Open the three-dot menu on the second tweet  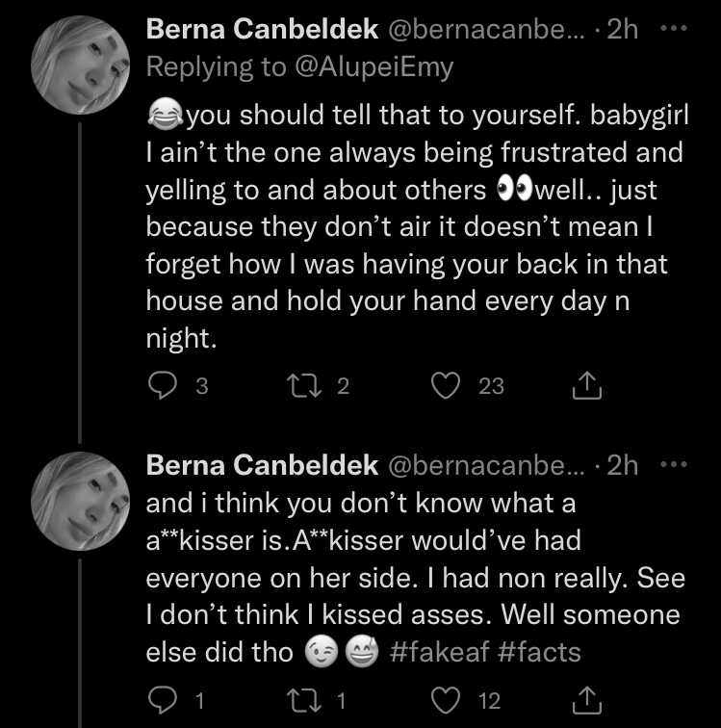(673, 464)
